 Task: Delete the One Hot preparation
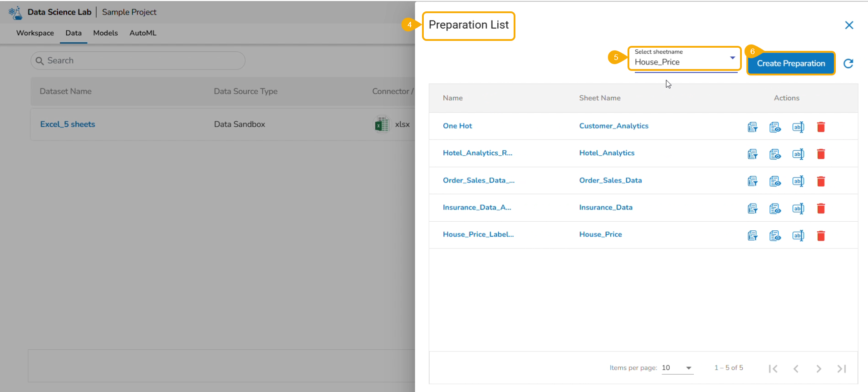click(x=820, y=127)
